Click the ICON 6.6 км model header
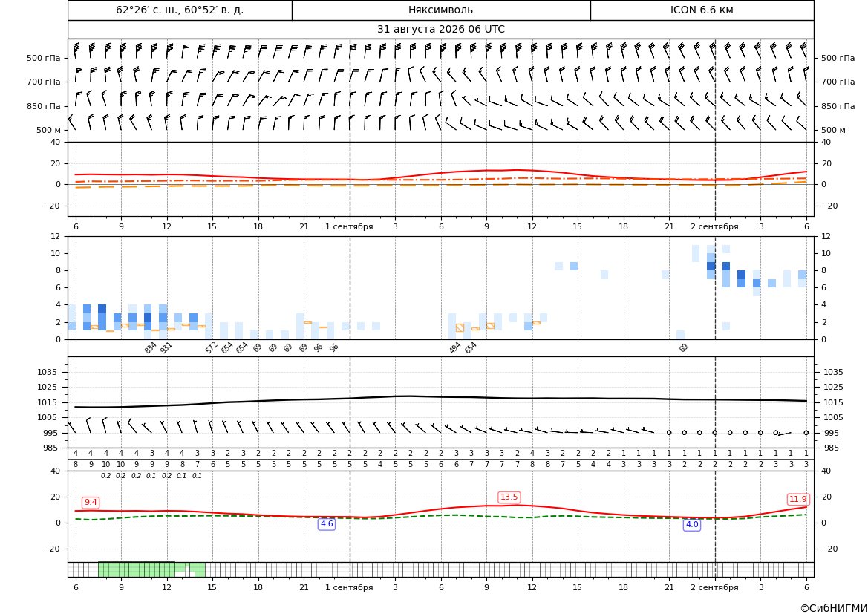 (x=702, y=10)
